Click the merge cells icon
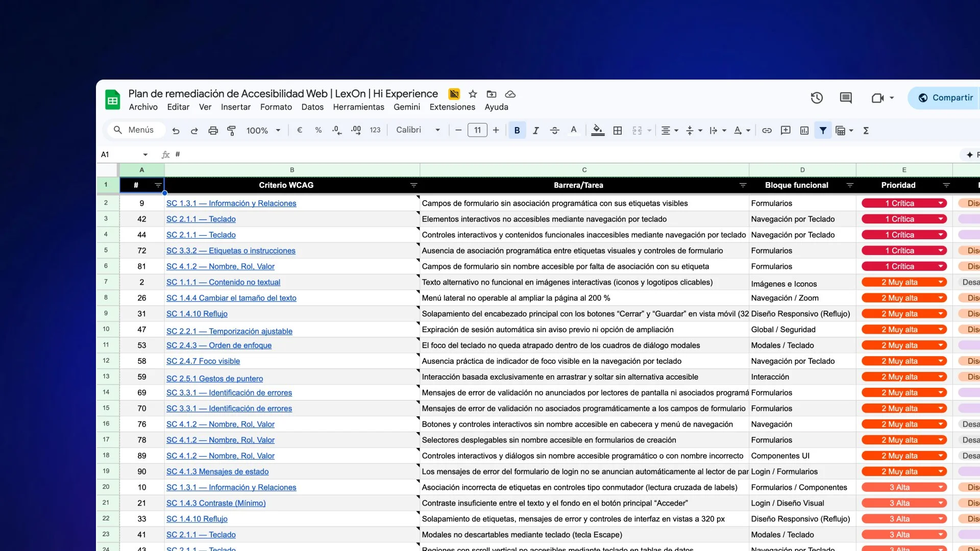The image size is (980, 551). (637, 131)
